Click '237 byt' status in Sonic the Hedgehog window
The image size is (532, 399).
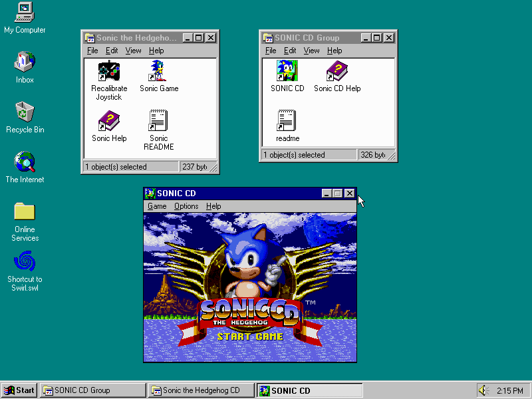[195, 167]
